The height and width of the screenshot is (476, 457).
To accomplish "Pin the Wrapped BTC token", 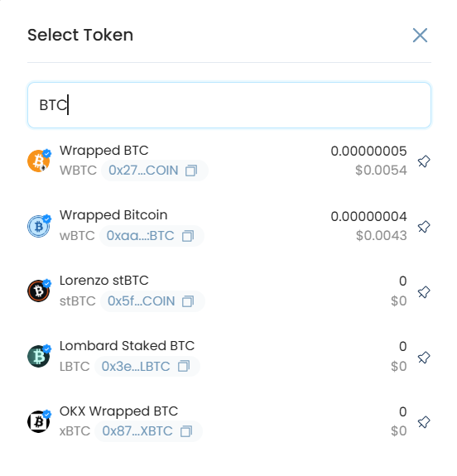I will tap(424, 161).
